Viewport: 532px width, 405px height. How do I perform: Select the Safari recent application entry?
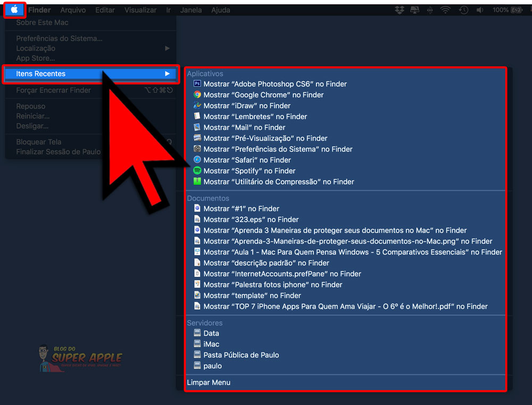(247, 160)
